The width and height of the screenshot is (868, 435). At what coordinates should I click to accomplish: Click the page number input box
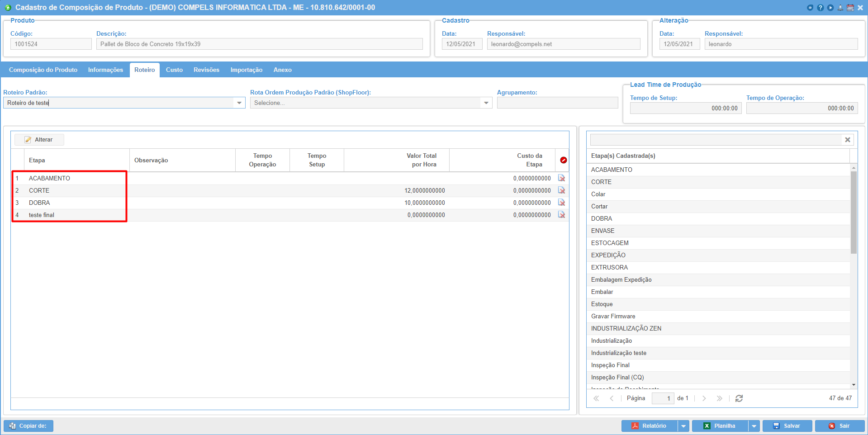(x=663, y=398)
